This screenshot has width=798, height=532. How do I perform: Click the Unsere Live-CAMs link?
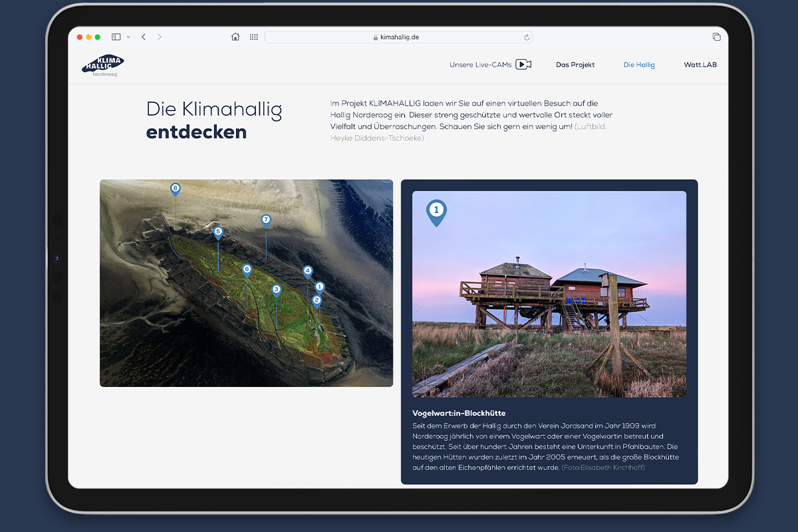480,65
